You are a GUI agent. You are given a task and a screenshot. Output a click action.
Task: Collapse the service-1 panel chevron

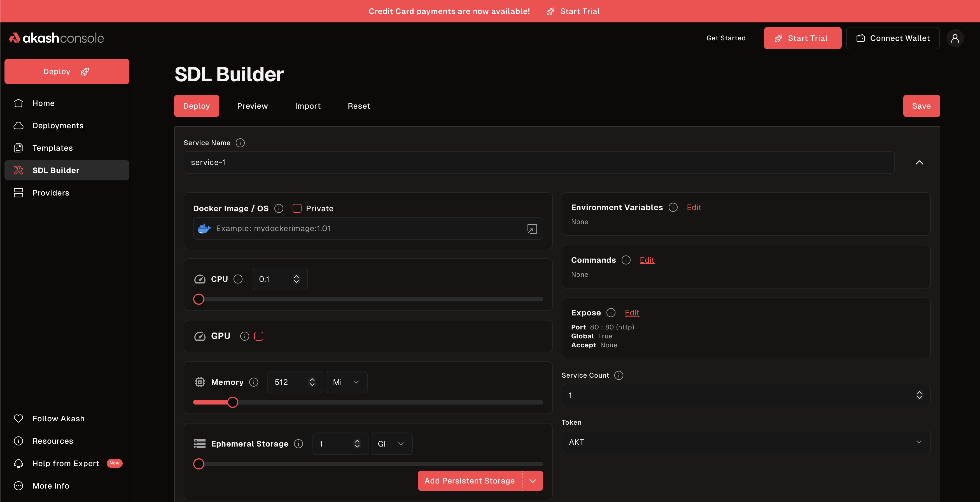(x=920, y=162)
